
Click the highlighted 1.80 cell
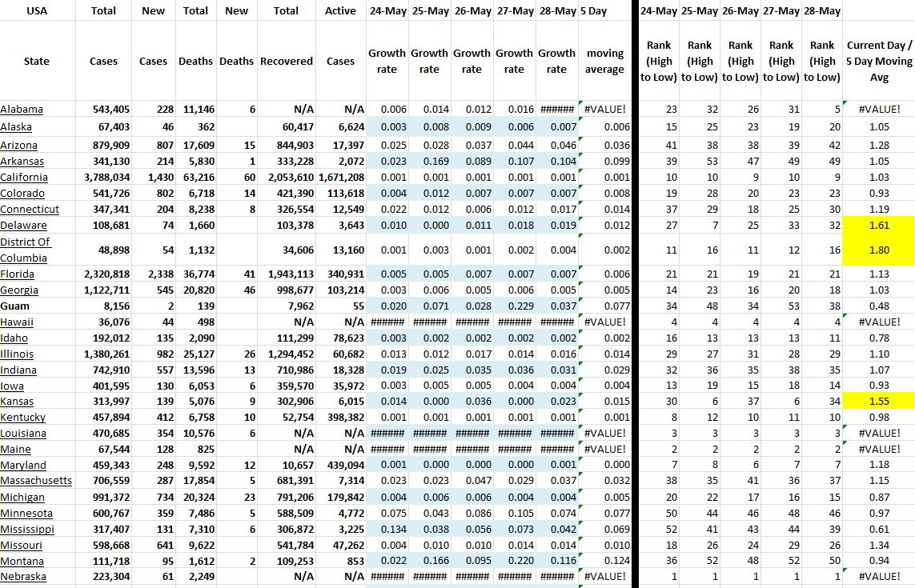click(878, 250)
